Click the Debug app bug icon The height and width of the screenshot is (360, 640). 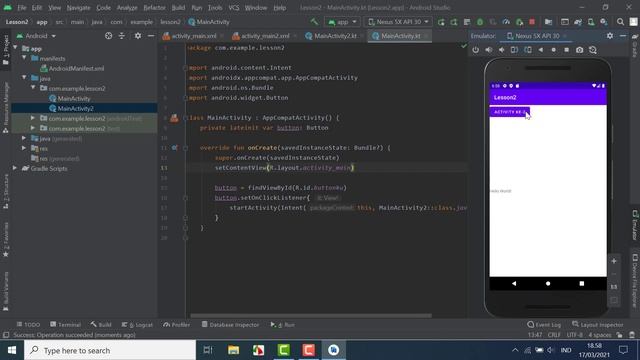[480, 22]
